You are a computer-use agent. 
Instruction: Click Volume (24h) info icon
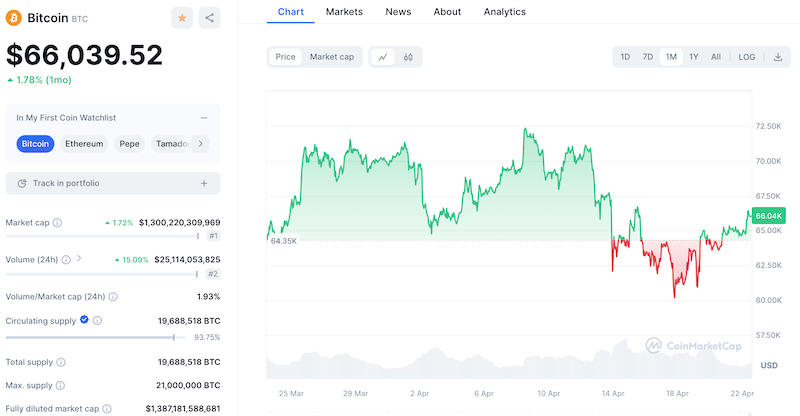pyautogui.click(x=66, y=260)
